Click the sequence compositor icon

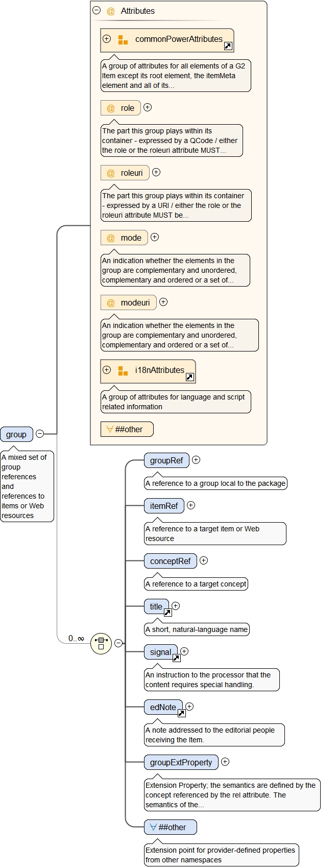(x=101, y=643)
